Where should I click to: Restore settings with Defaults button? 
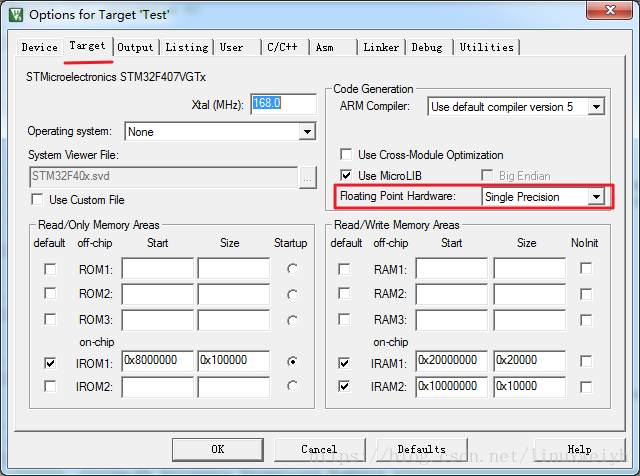[x=422, y=449]
